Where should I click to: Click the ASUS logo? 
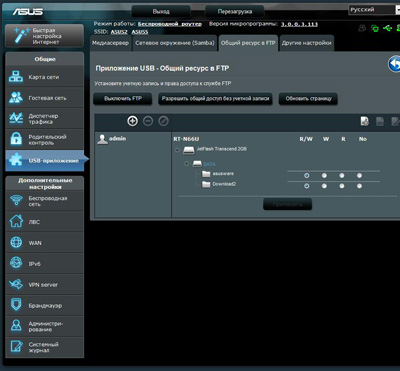[x=28, y=12]
